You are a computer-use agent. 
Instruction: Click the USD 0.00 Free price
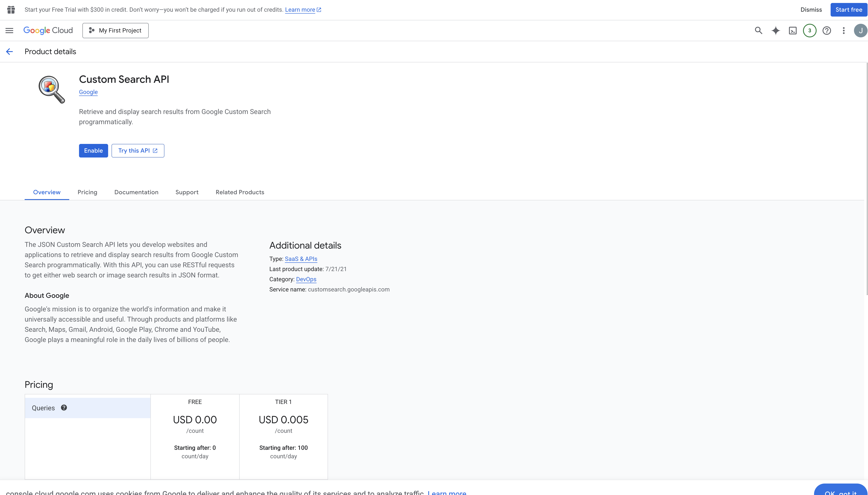tap(195, 420)
